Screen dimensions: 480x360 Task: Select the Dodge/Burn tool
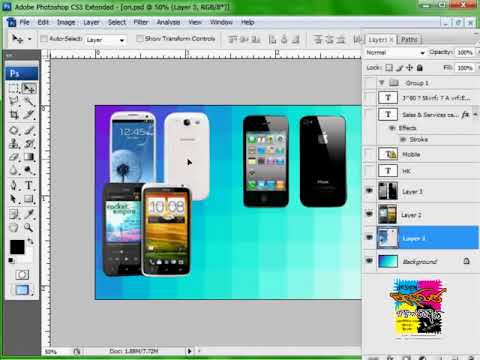click(x=29, y=170)
